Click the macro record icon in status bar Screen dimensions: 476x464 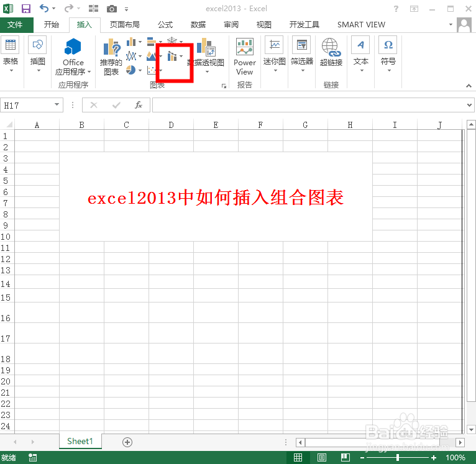[32, 458]
